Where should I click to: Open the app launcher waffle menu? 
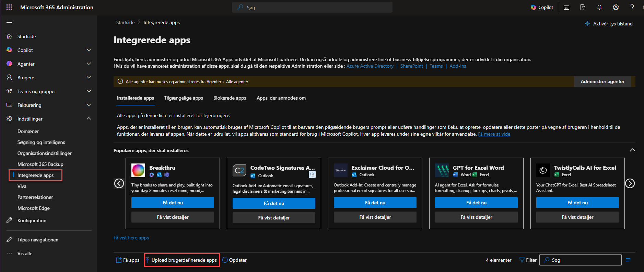coord(9,7)
